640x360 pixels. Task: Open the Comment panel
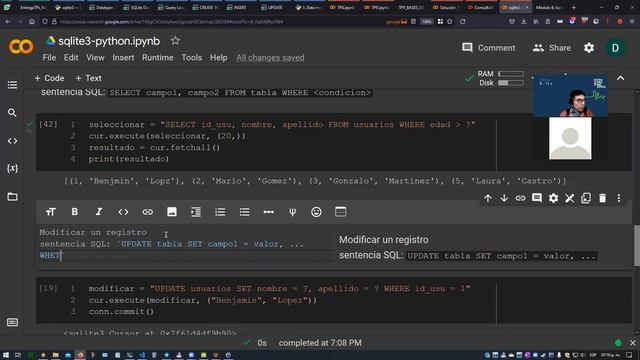point(488,48)
